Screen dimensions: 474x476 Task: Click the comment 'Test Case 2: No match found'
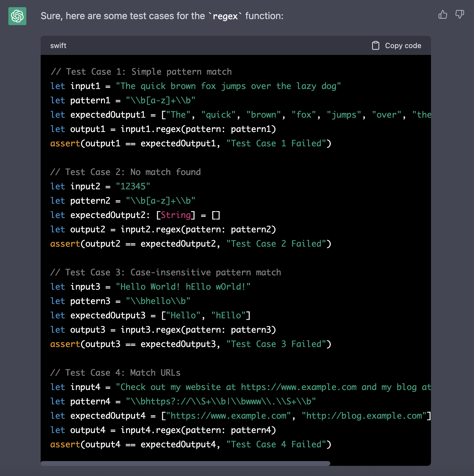(126, 172)
